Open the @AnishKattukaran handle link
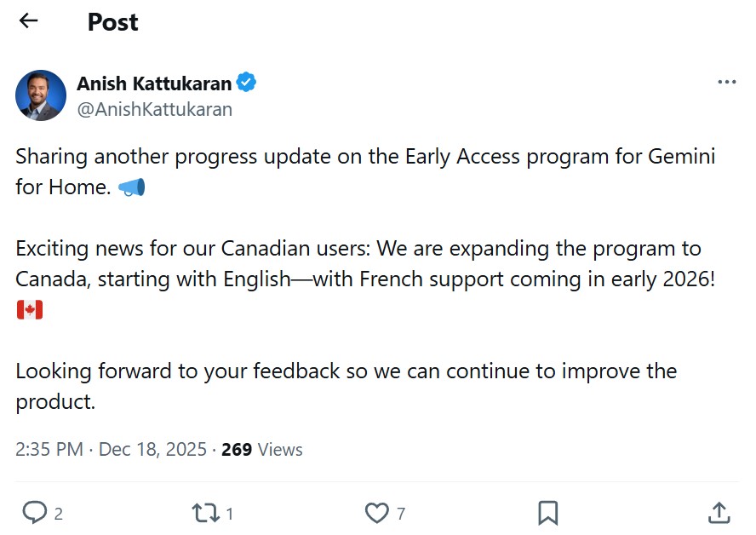 [x=154, y=109]
